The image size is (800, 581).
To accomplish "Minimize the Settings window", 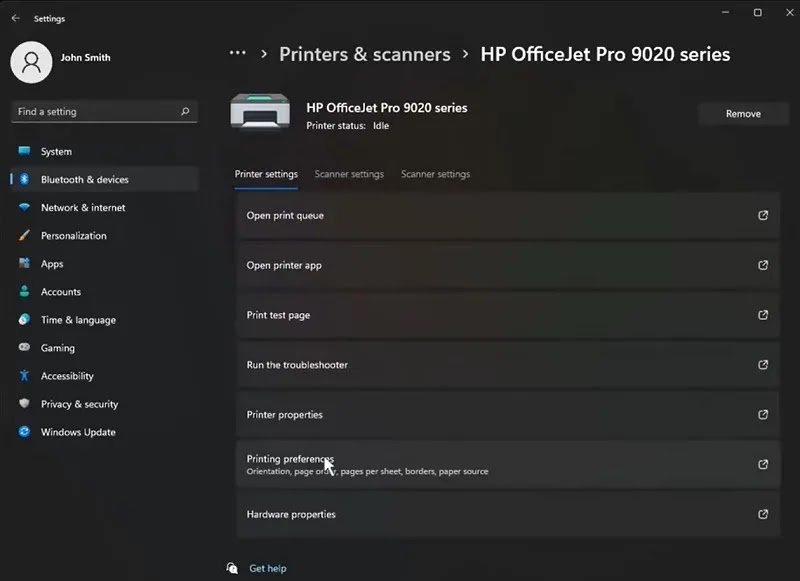I will coord(725,12).
